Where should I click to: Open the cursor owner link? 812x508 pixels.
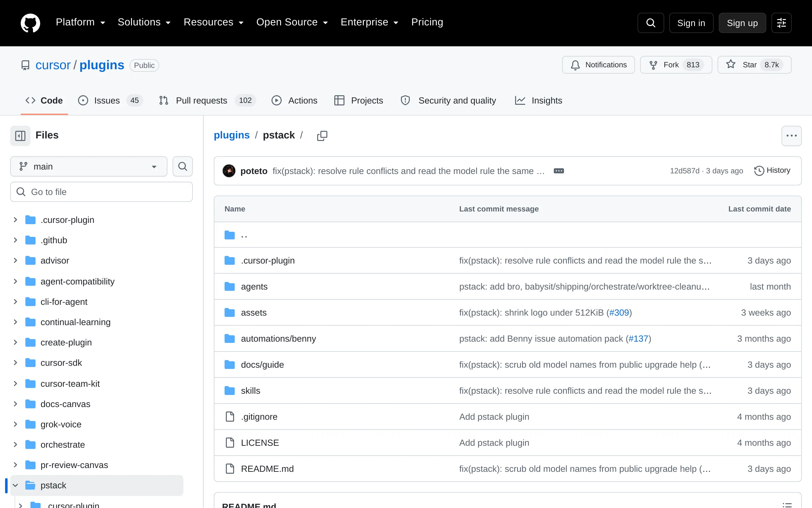pos(53,65)
